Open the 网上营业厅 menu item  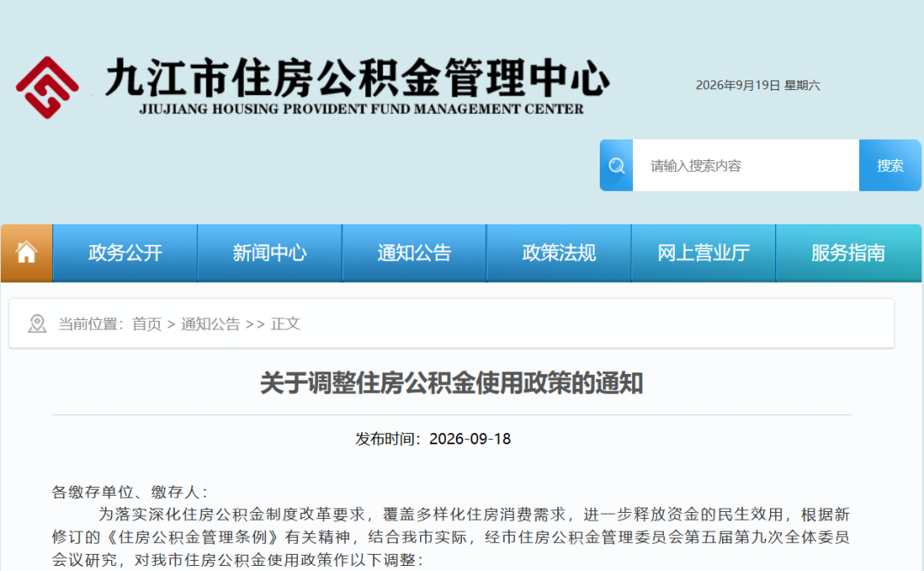tap(703, 253)
